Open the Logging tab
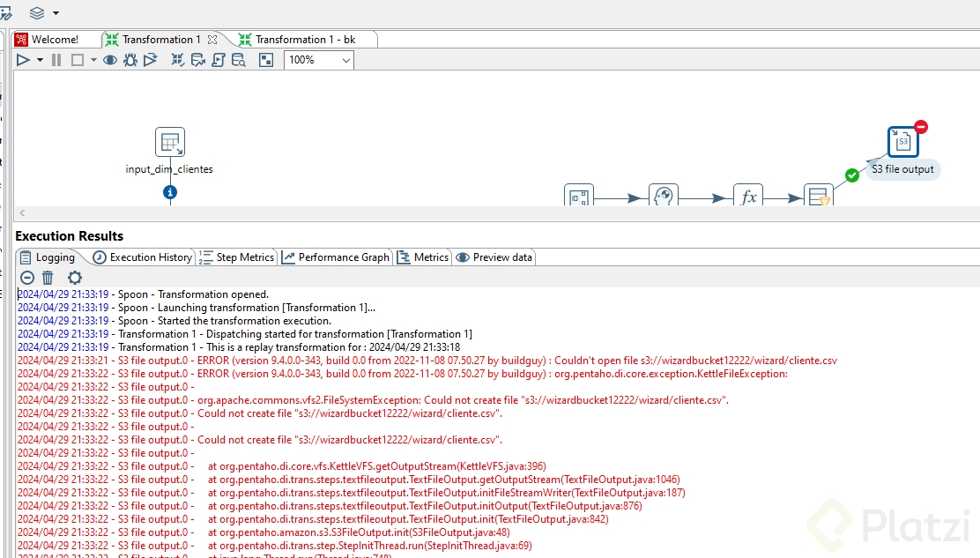 (48, 257)
